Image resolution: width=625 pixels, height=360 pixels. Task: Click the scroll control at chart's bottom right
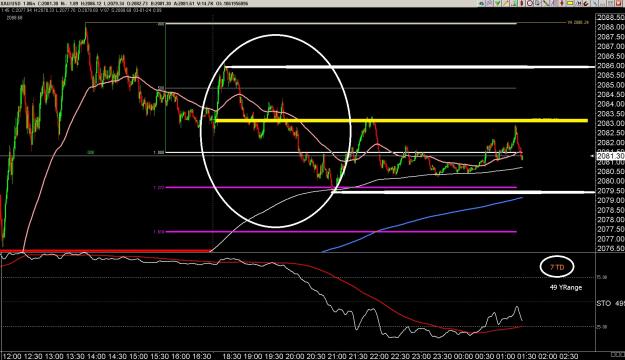[x=617, y=354]
